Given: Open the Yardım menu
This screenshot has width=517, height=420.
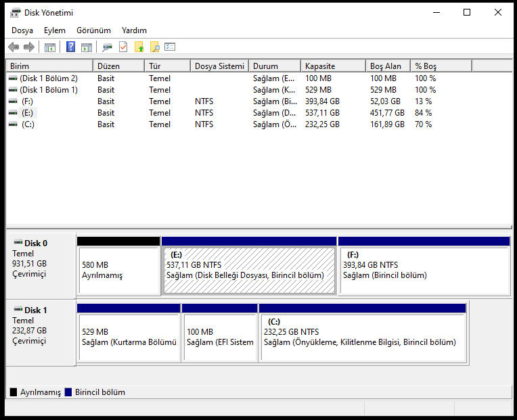Looking at the screenshot, I should pyautogui.click(x=134, y=30).
